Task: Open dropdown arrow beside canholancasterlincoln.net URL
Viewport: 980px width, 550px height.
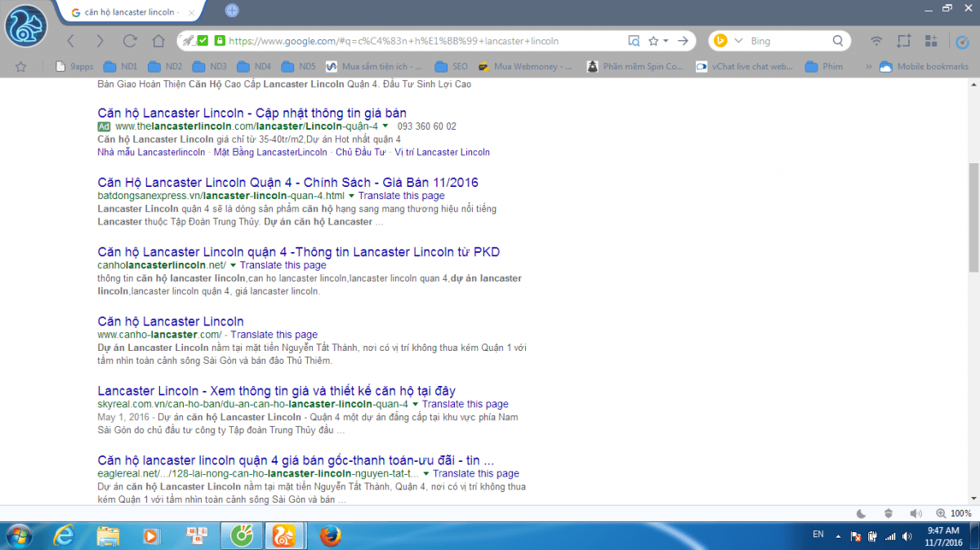Action: pyautogui.click(x=233, y=265)
